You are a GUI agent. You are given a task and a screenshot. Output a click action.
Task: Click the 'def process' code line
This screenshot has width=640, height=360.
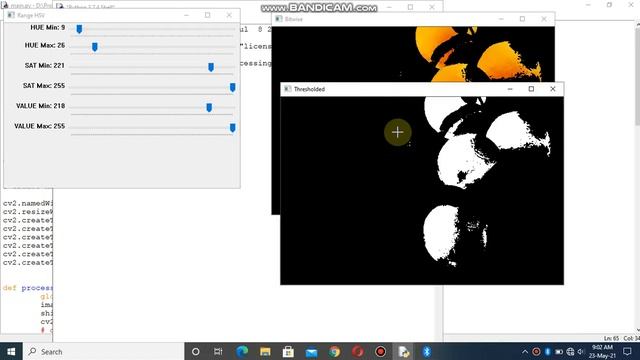coord(28,288)
